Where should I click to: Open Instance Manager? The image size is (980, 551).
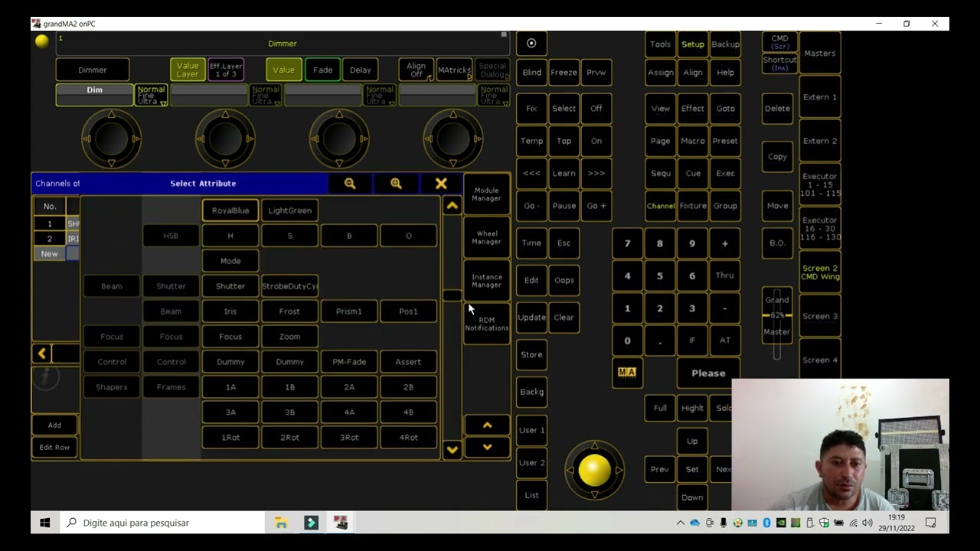[x=487, y=281]
